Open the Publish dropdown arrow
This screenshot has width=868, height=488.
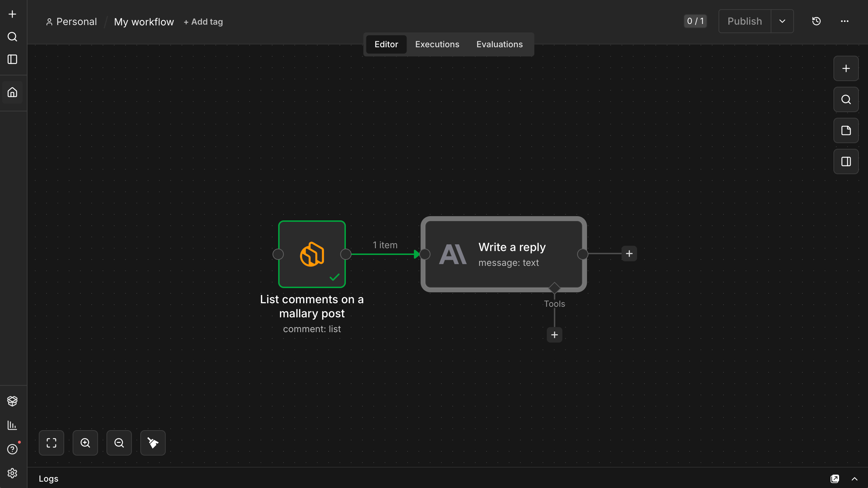pos(782,21)
